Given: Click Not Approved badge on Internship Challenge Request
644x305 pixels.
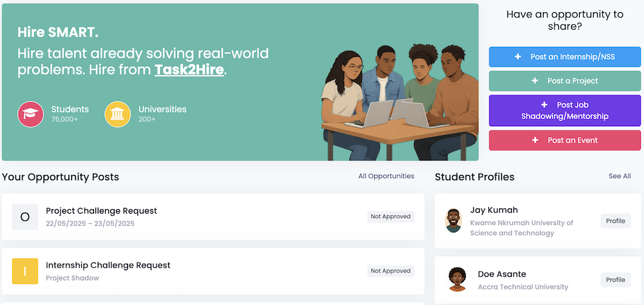Looking at the screenshot, I should tap(390, 271).
